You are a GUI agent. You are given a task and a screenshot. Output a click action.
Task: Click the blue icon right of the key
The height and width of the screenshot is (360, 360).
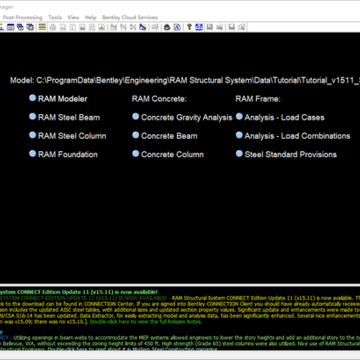click(199, 27)
